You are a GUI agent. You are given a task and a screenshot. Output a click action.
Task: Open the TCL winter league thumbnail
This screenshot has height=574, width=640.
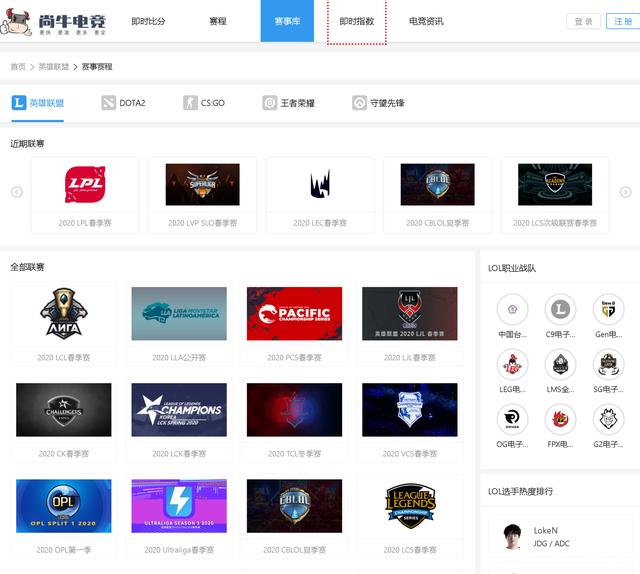tap(294, 410)
